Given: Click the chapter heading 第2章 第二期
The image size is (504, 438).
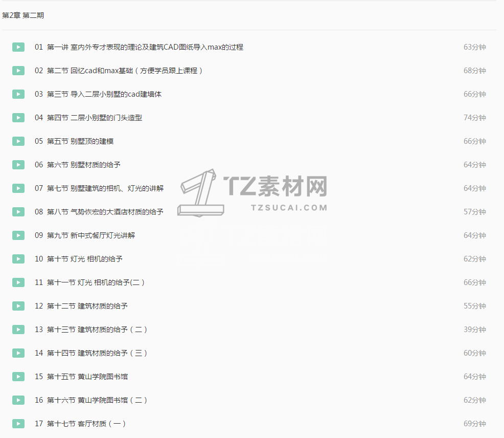Looking at the screenshot, I should [23, 15].
